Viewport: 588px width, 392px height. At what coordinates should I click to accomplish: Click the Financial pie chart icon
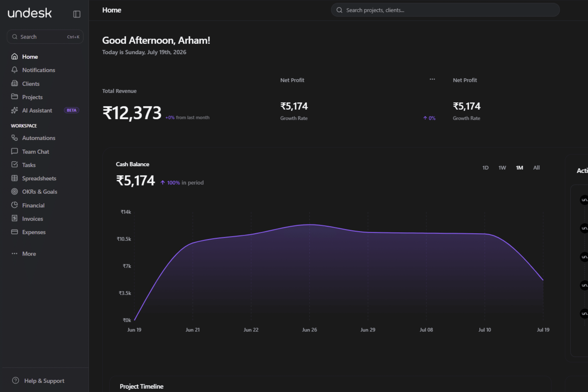tap(14, 205)
